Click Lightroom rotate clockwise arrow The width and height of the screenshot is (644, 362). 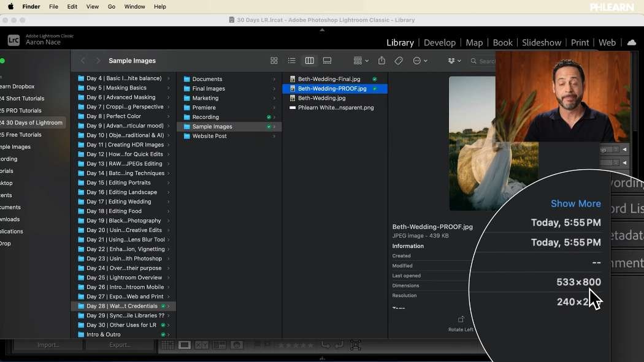tap(339, 345)
